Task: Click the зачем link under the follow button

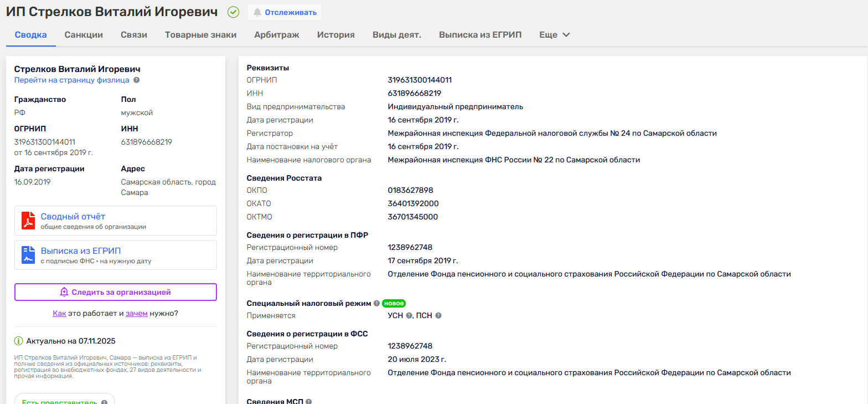Action: (x=137, y=314)
